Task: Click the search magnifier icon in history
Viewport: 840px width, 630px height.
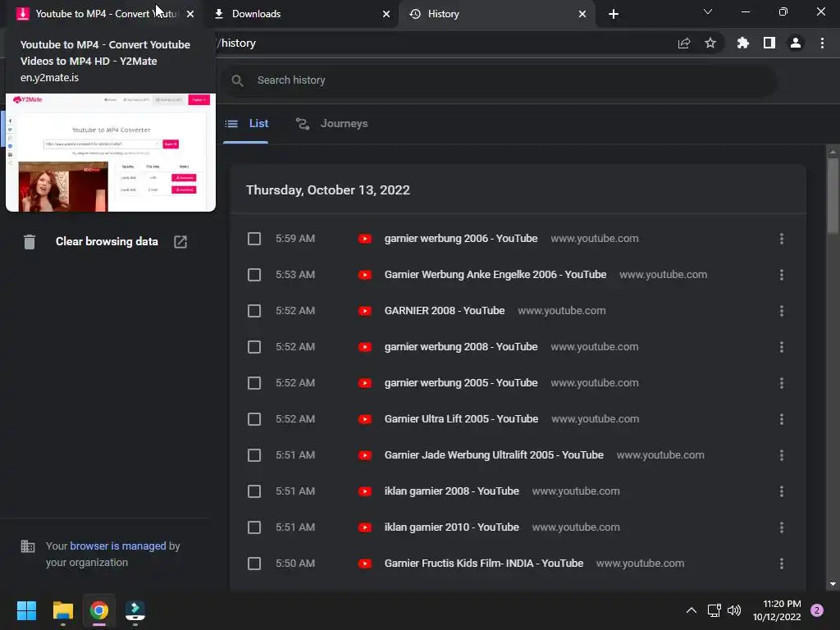Action: pyautogui.click(x=237, y=80)
